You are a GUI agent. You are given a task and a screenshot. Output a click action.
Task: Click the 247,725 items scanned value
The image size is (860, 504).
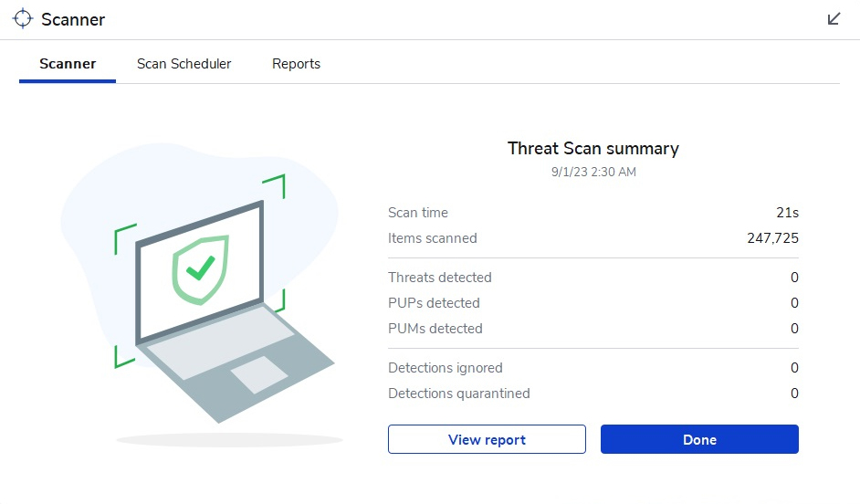pos(772,238)
